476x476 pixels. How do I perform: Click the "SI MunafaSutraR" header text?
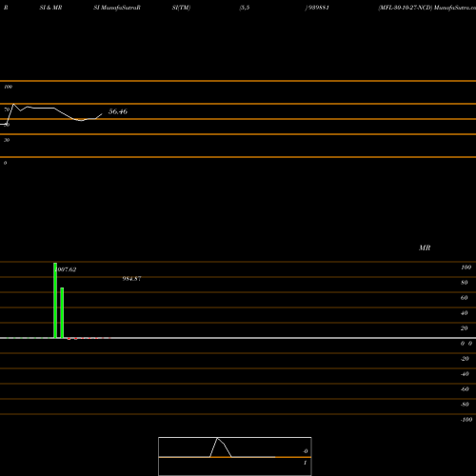117,8
